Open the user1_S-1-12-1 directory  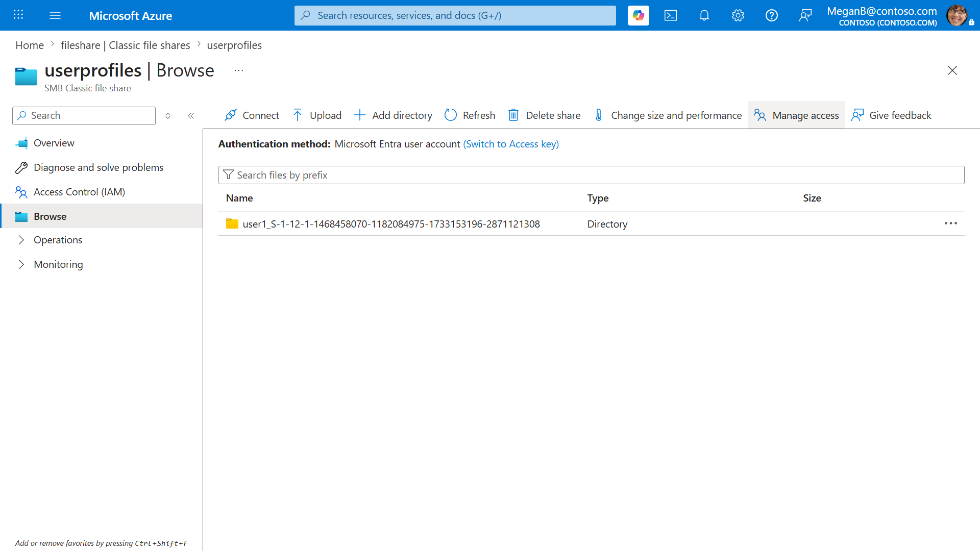(x=391, y=223)
